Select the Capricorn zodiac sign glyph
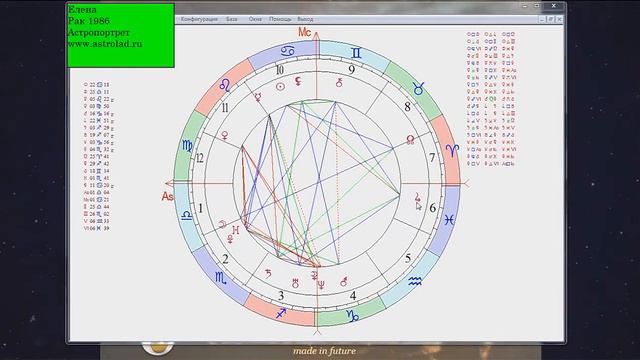The width and height of the screenshot is (640, 360). pos(352,316)
